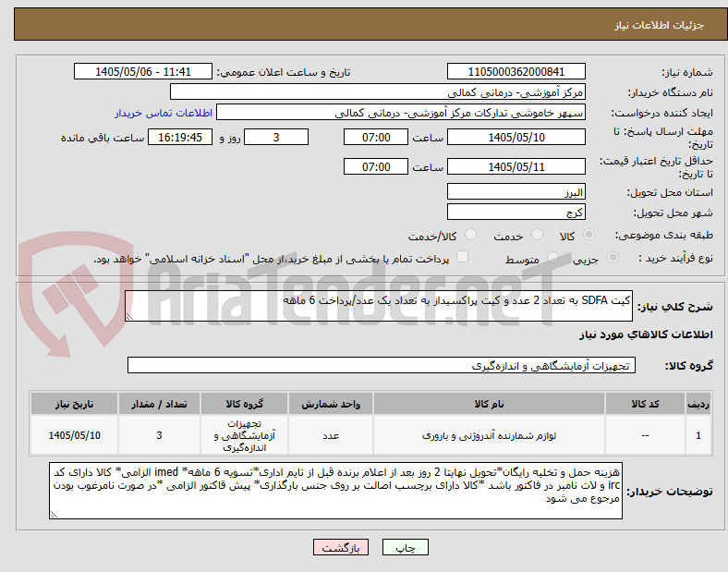Screen dimensions: 728x572
Task: Click the delivery province field البرز
Action: click(x=516, y=192)
